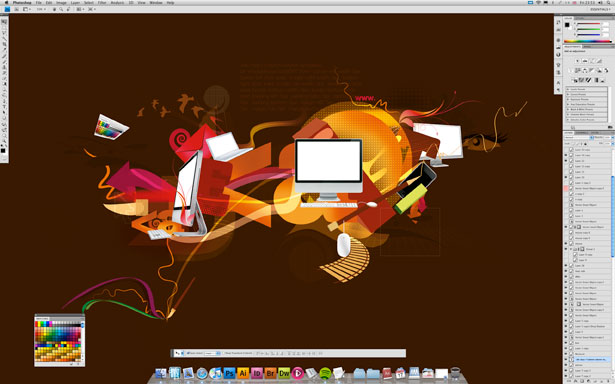Launch Bridge from the application bar

[16, 9]
